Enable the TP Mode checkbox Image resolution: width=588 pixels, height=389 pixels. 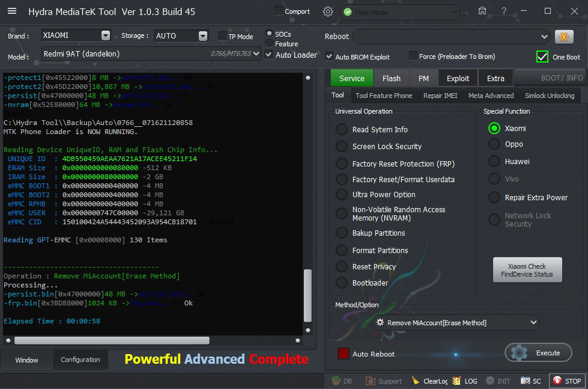pos(223,36)
